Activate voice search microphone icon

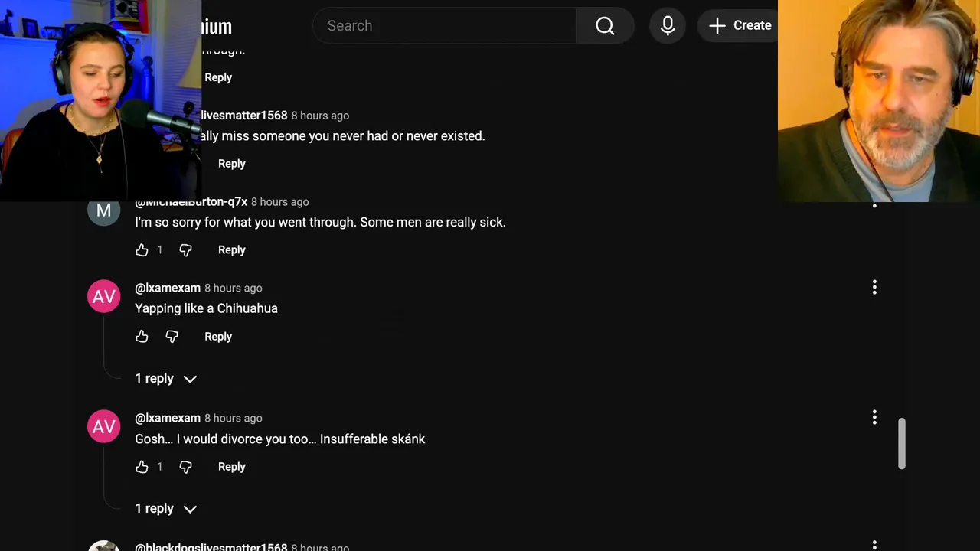(x=668, y=26)
